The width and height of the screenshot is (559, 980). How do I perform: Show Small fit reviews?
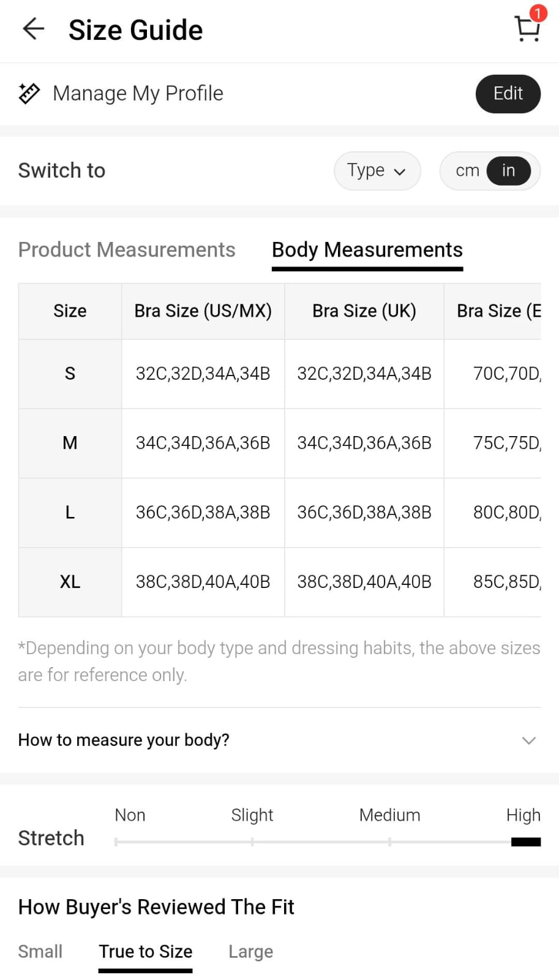(x=40, y=951)
